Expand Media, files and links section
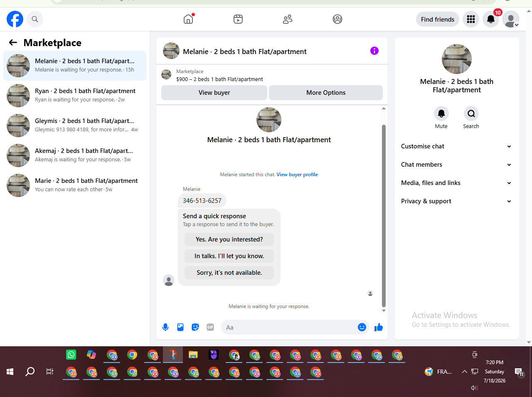 click(456, 183)
